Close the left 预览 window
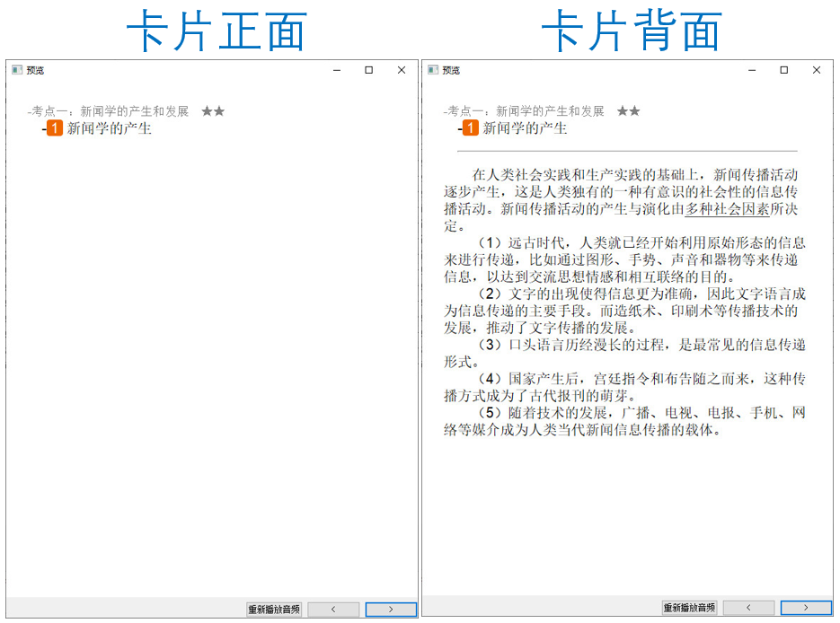840x623 pixels. 402,70
